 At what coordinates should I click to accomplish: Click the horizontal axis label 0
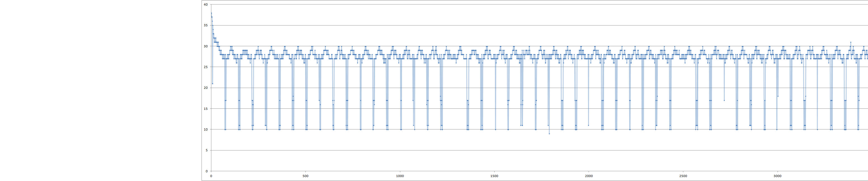click(211, 176)
